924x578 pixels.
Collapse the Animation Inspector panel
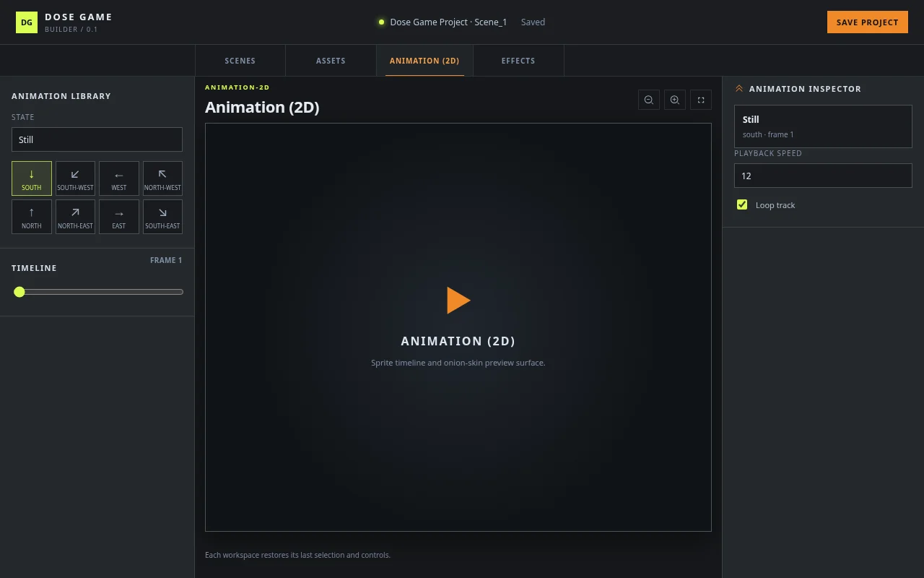[739, 89]
